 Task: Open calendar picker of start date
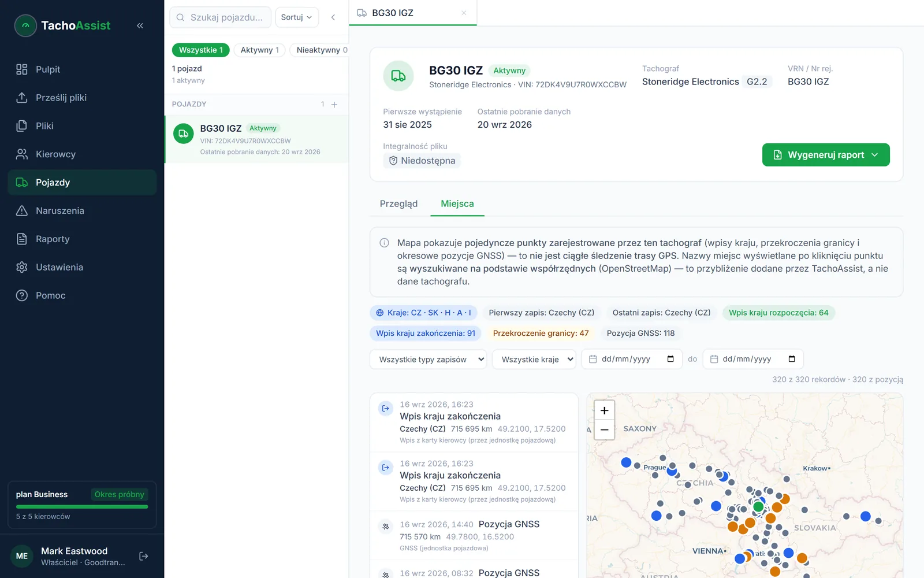pos(670,360)
